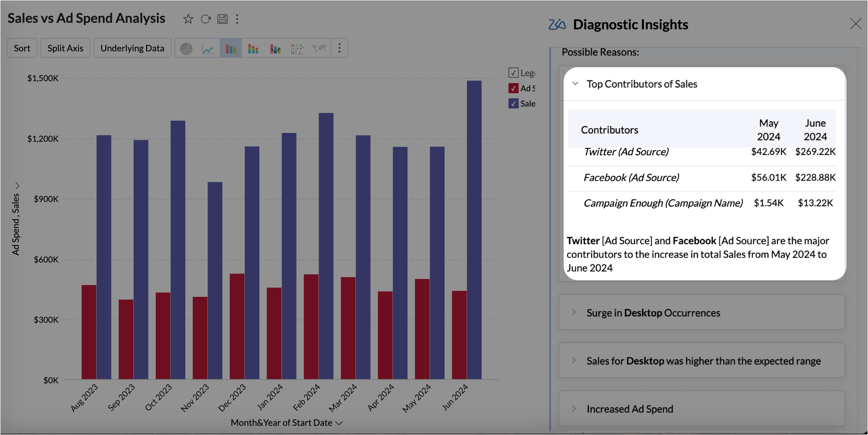
Task: Click the refresh icon beside the title
Action: (x=205, y=19)
